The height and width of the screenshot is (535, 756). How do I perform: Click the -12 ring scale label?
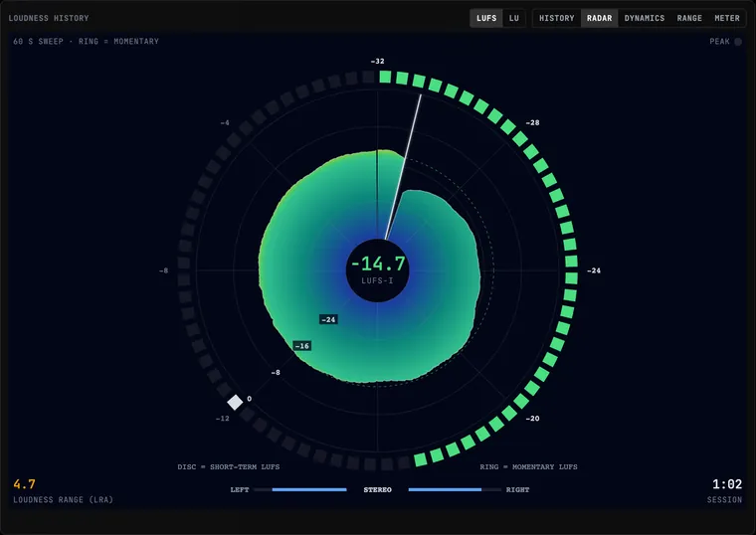tap(222, 419)
